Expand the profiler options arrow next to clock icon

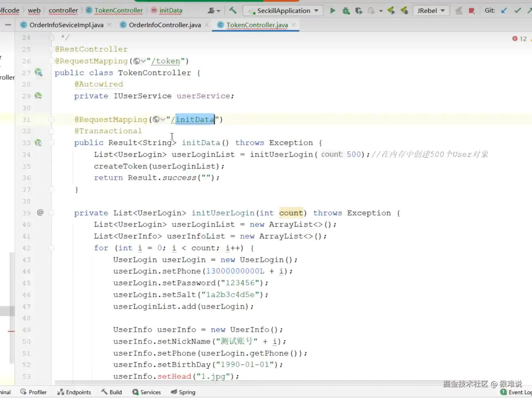point(381,11)
